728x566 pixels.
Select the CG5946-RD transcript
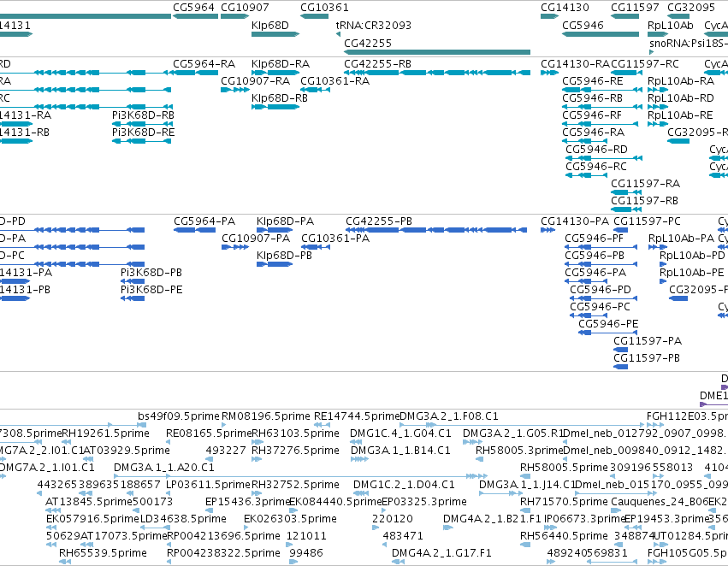[604, 159]
